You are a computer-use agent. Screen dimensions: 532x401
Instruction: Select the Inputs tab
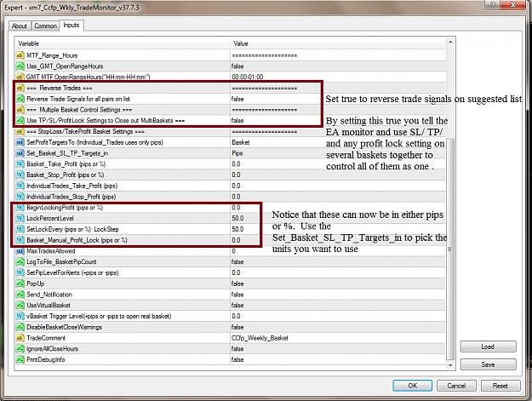[72, 25]
